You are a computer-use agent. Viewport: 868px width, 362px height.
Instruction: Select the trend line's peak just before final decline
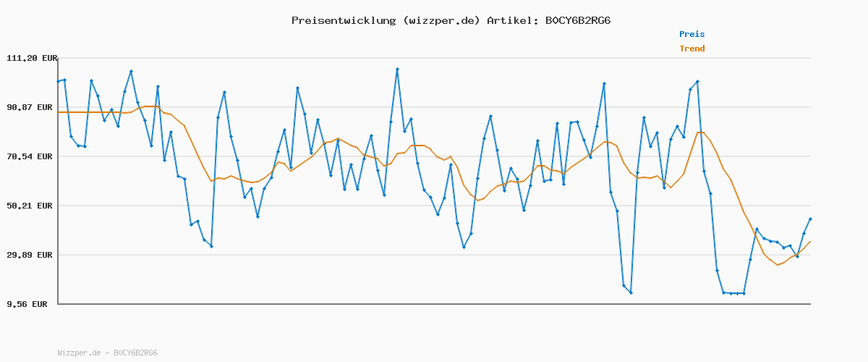[700, 132]
